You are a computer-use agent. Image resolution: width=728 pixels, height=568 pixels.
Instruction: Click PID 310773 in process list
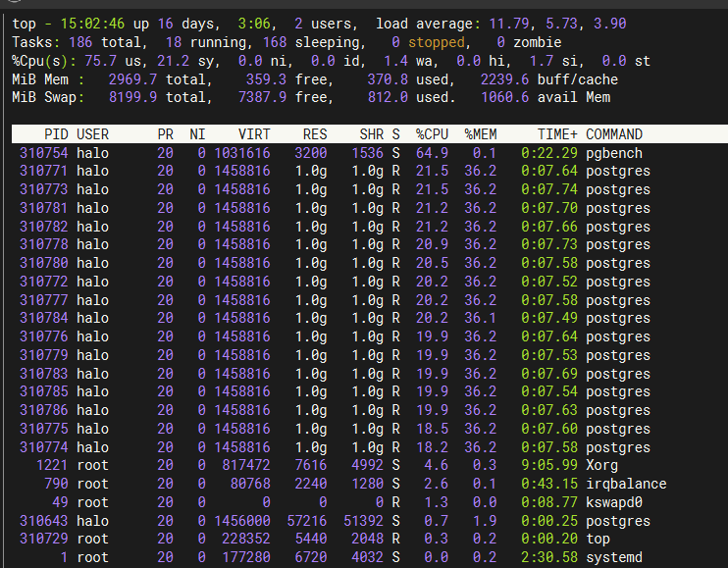pos(43,189)
